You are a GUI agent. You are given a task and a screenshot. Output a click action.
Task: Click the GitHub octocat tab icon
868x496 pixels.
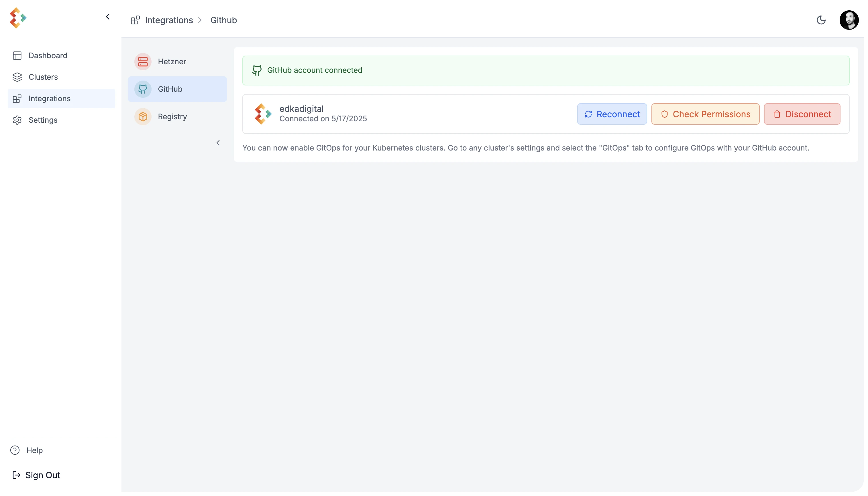point(143,89)
